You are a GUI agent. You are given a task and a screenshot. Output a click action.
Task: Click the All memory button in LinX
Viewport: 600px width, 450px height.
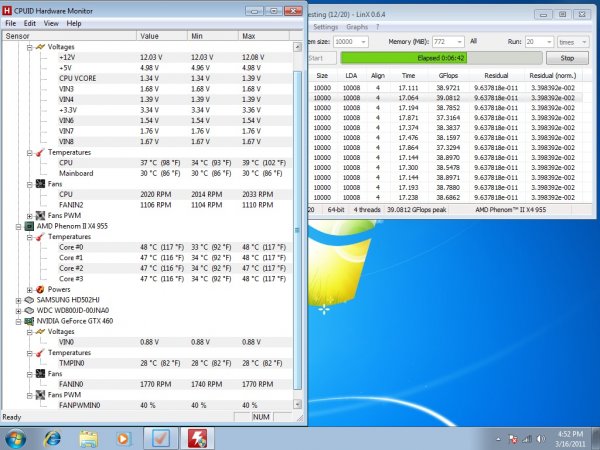coord(473,41)
